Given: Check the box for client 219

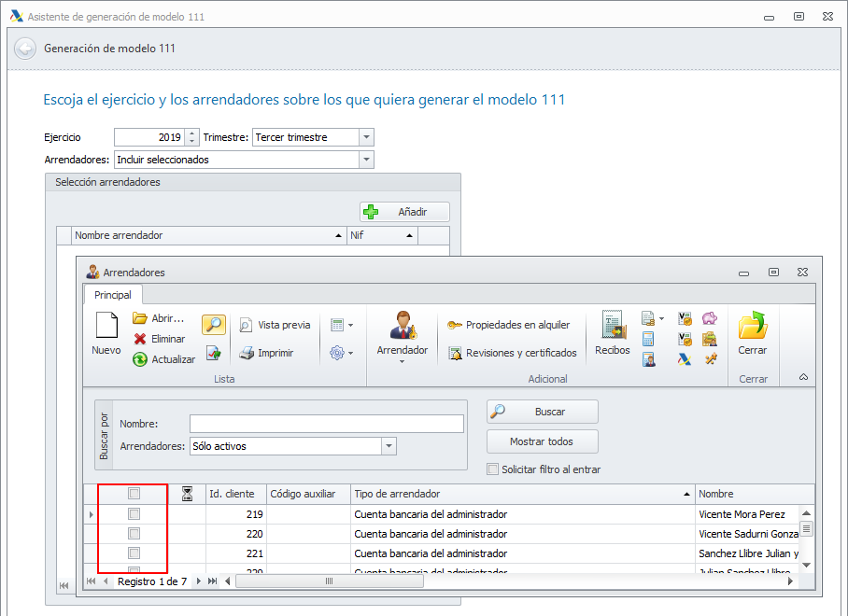Looking at the screenshot, I should click(x=134, y=514).
